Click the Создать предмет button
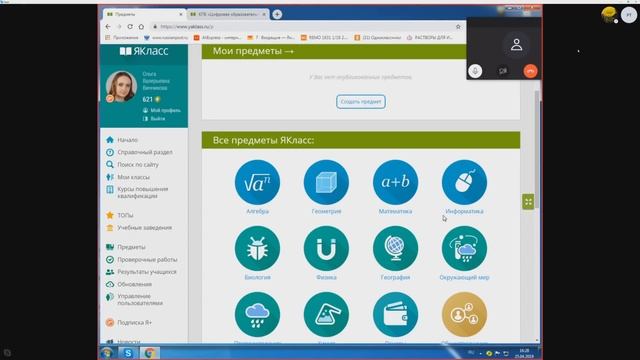Screen dimensions: 640x360 (361, 102)
